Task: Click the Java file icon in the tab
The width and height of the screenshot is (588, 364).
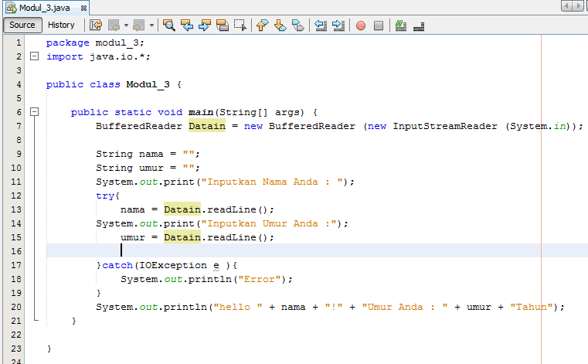Action: tap(11, 8)
